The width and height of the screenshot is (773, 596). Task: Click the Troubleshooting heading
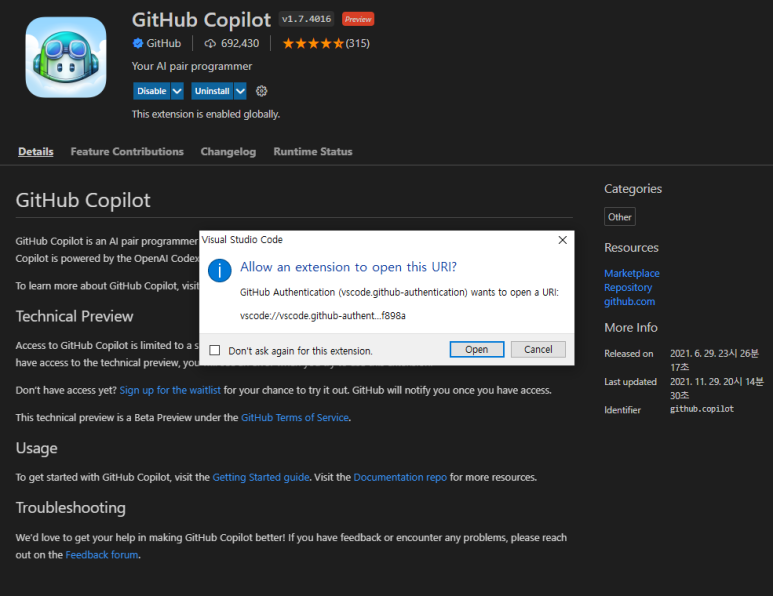tap(70, 507)
